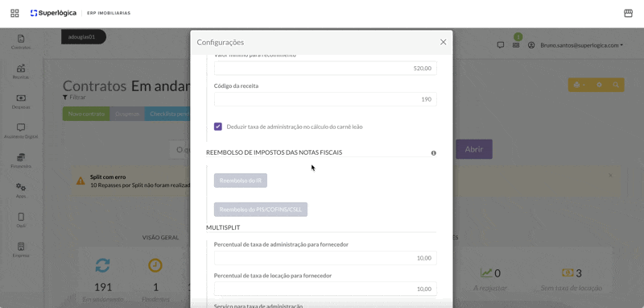Click the Em andamento refresh icon
This screenshot has height=308, width=644.
point(103,265)
